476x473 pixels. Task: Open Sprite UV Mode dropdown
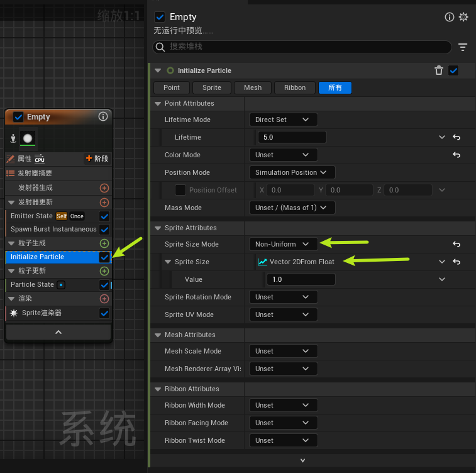[x=283, y=314]
